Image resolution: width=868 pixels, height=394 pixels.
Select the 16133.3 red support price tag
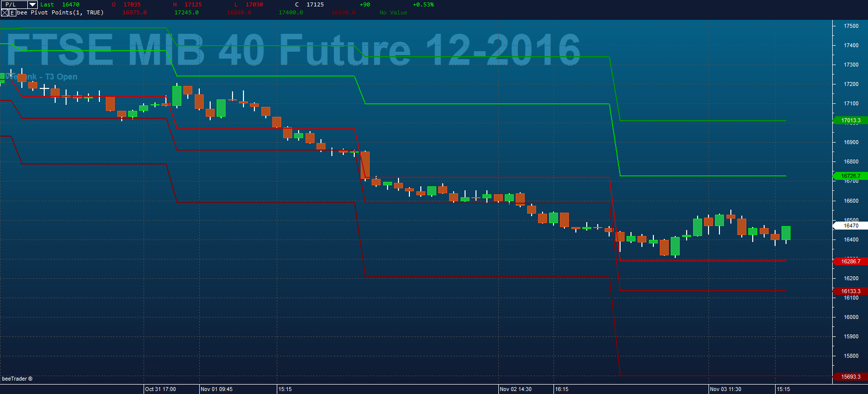pos(850,291)
